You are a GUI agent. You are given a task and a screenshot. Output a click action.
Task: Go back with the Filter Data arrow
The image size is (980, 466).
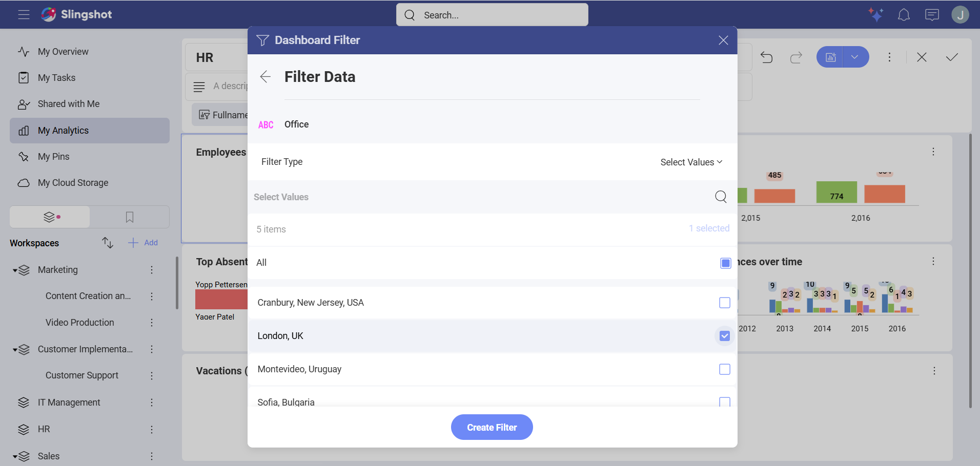265,77
